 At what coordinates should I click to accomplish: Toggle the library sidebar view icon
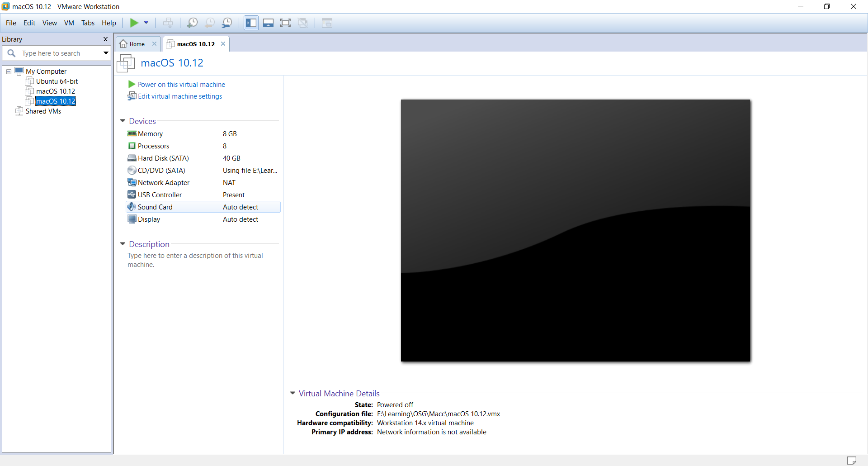(251, 23)
